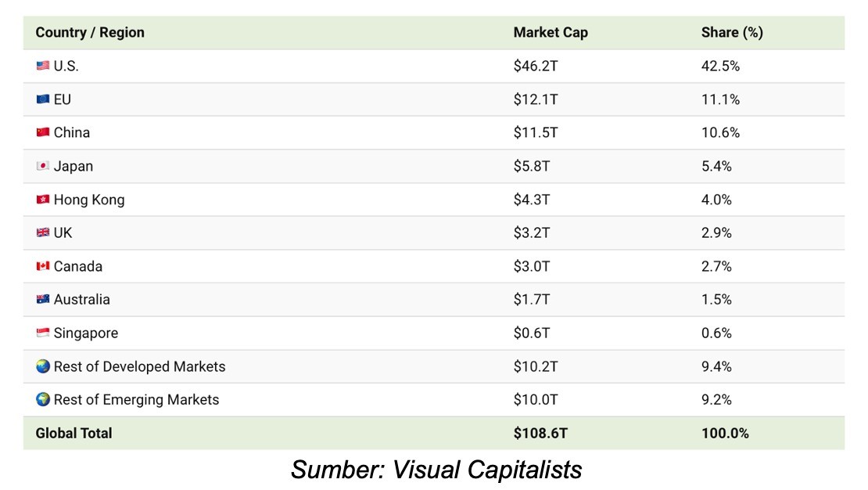Image resolution: width=868 pixels, height=490 pixels.
Task: Select the Country / Region column header
Action: click(90, 33)
